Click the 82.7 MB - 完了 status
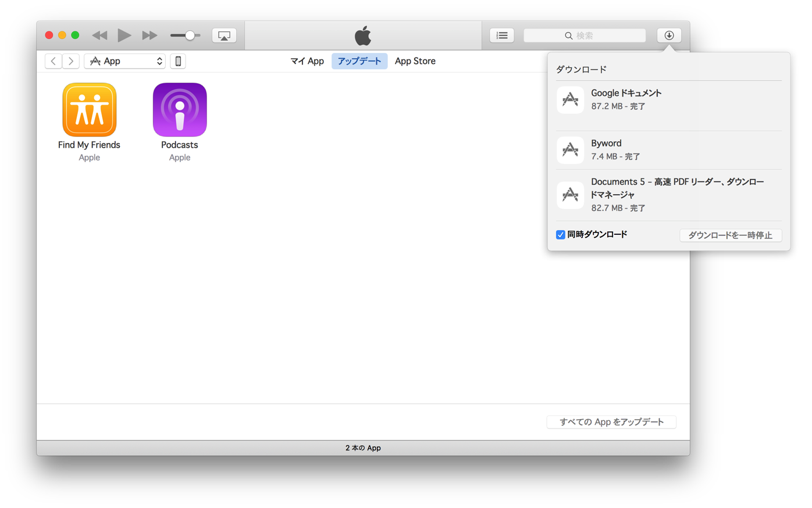 coord(618,208)
